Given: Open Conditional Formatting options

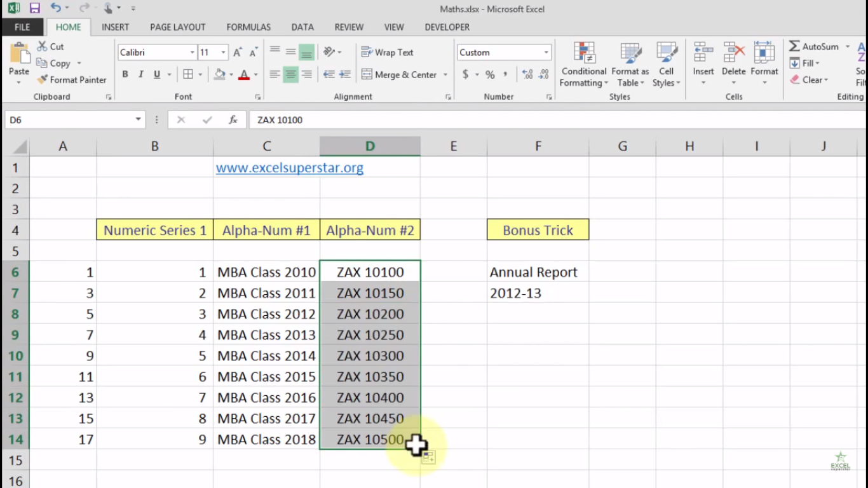Looking at the screenshot, I should (583, 64).
